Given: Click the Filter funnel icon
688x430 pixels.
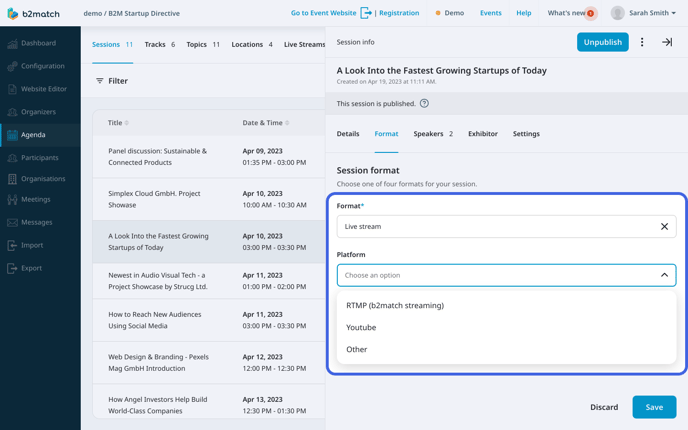Looking at the screenshot, I should (x=100, y=81).
